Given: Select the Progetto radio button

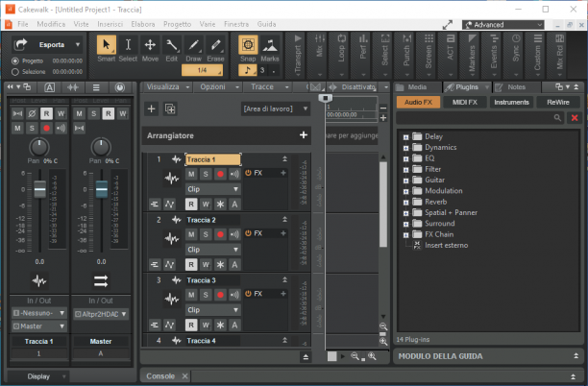Looking at the screenshot, I should click(x=15, y=60).
